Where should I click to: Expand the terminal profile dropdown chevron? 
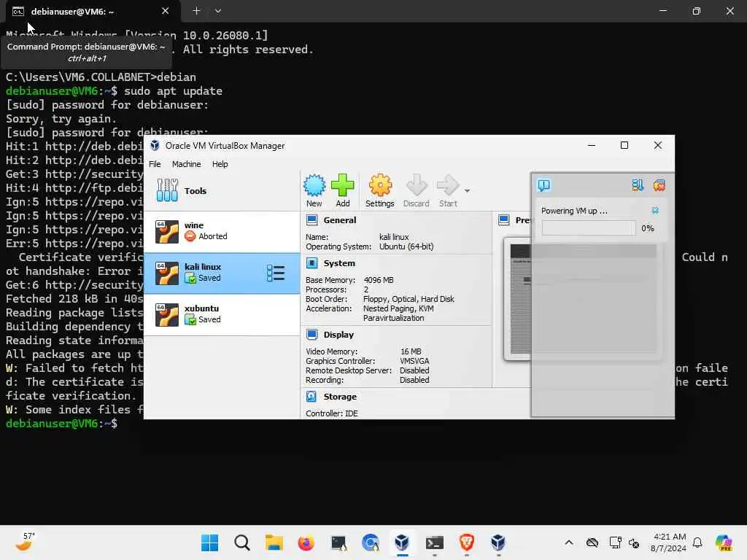tap(217, 10)
